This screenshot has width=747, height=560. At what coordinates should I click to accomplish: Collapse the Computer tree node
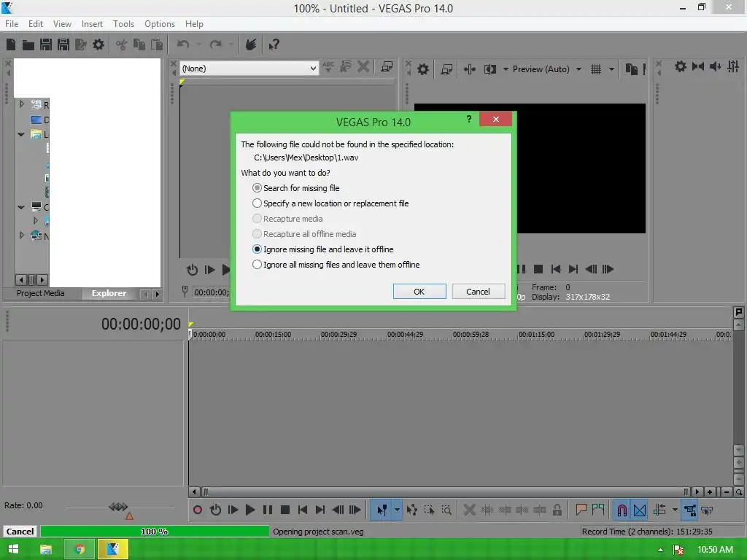(21, 207)
